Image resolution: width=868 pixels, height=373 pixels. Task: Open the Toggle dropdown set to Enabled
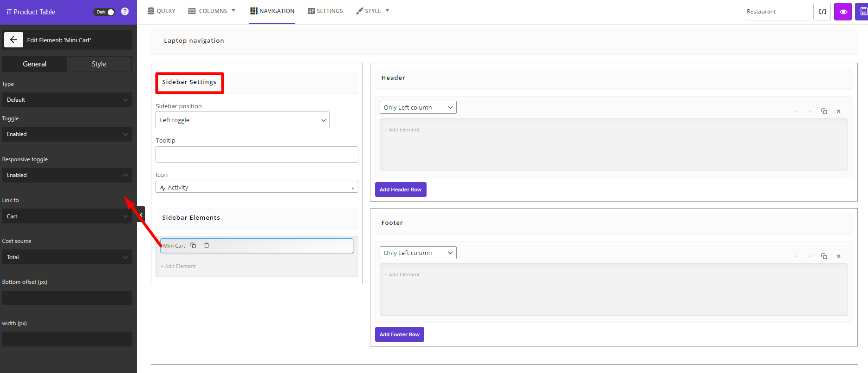(x=67, y=134)
